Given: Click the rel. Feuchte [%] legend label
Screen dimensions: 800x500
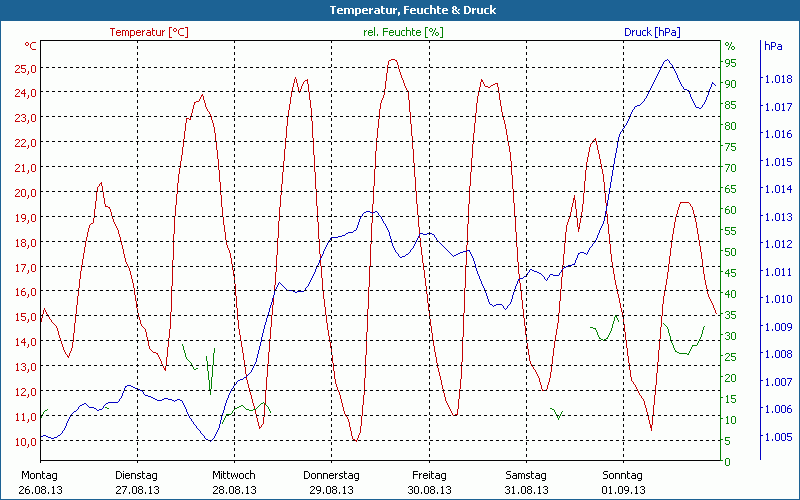Looking at the screenshot, I should (x=403, y=32).
